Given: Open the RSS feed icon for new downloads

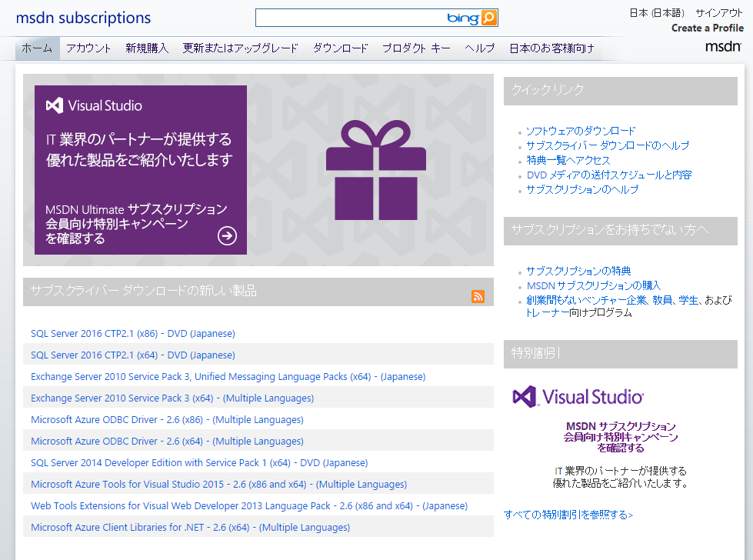Looking at the screenshot, I should tap(478, 296).
